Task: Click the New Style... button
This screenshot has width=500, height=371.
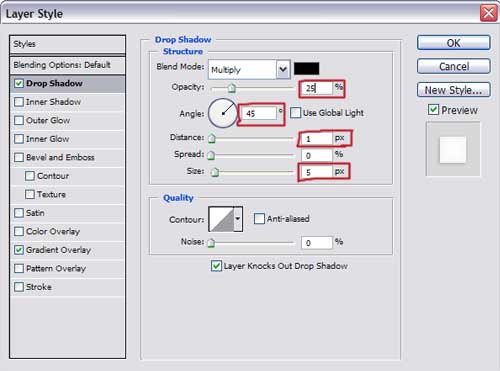Action: click(x=454, y=90)
